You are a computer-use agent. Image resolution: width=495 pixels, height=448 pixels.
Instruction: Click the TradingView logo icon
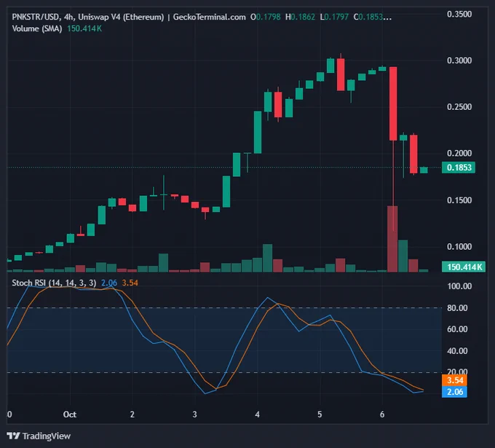(13, 436)
